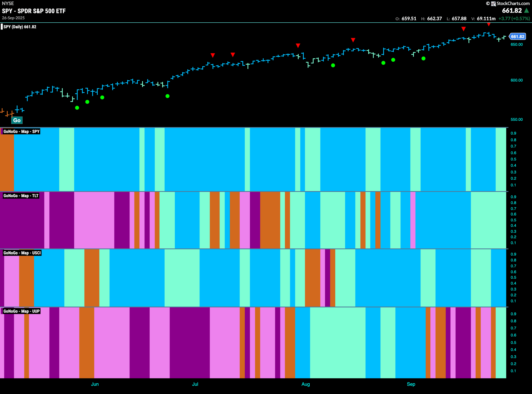The height and width of the screenshot is (394, 532).
Task: Select the blue 661.82 price tag on the axis
Action: coord(517,37)
